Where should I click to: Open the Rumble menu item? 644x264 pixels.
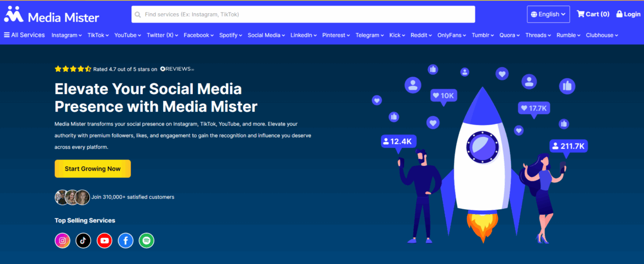(568, 35)
